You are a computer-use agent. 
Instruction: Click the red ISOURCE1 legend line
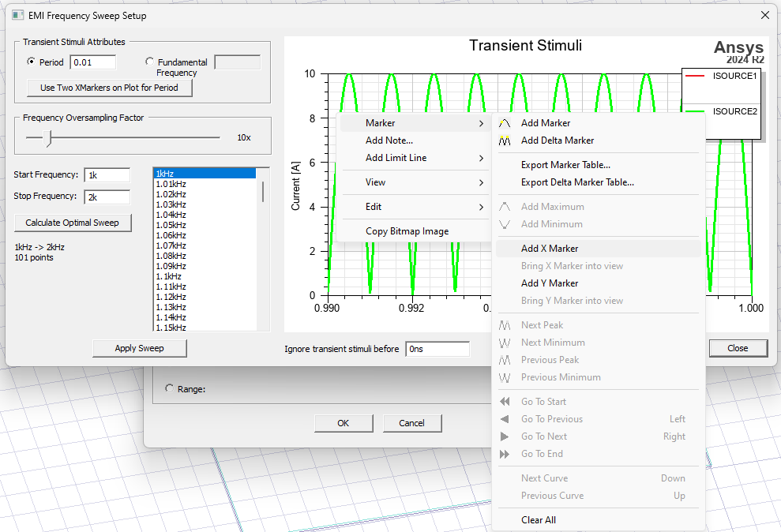point(695,77)
